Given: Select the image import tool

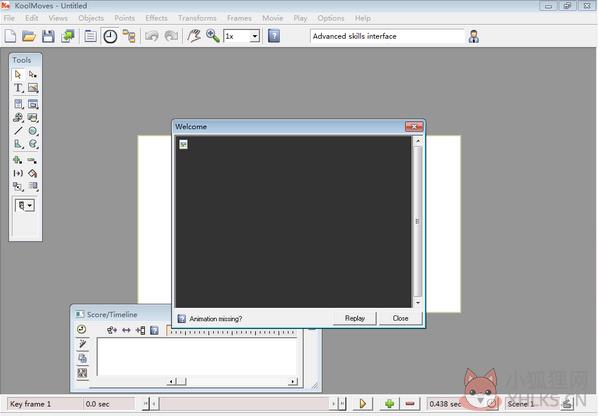Looking at the screenshot, I should coord(33,88).
